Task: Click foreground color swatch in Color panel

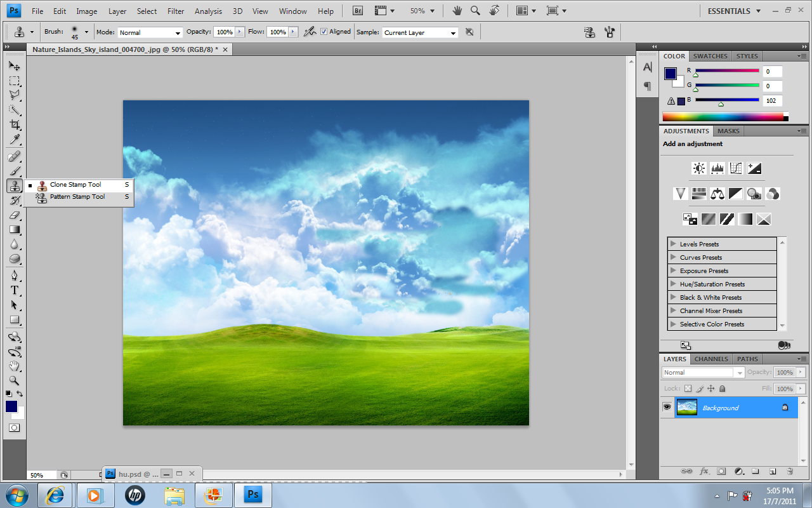Action: [670, 74]
